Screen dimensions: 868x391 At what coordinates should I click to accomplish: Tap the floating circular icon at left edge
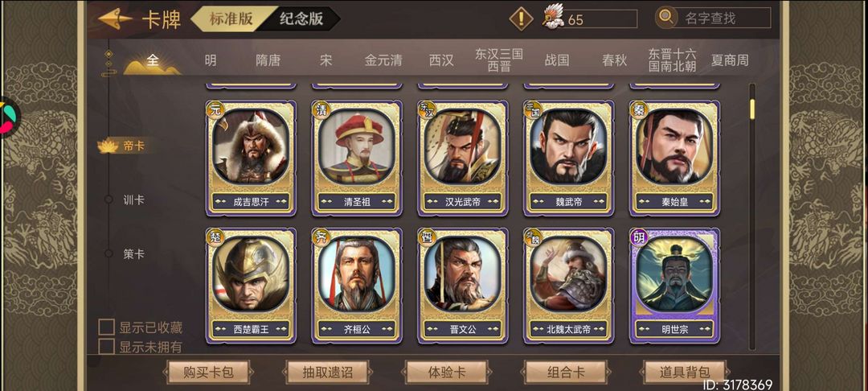click(x=8, y=117)
